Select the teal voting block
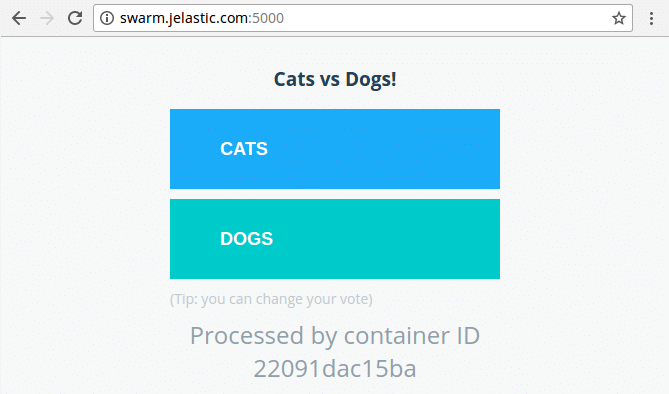 (335, 239)
